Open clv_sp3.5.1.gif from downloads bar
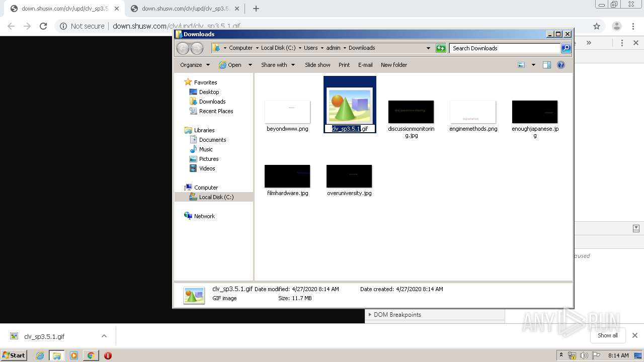Image resolution: width=644 pixels, height=362 pixels. [x=44, y=336]
